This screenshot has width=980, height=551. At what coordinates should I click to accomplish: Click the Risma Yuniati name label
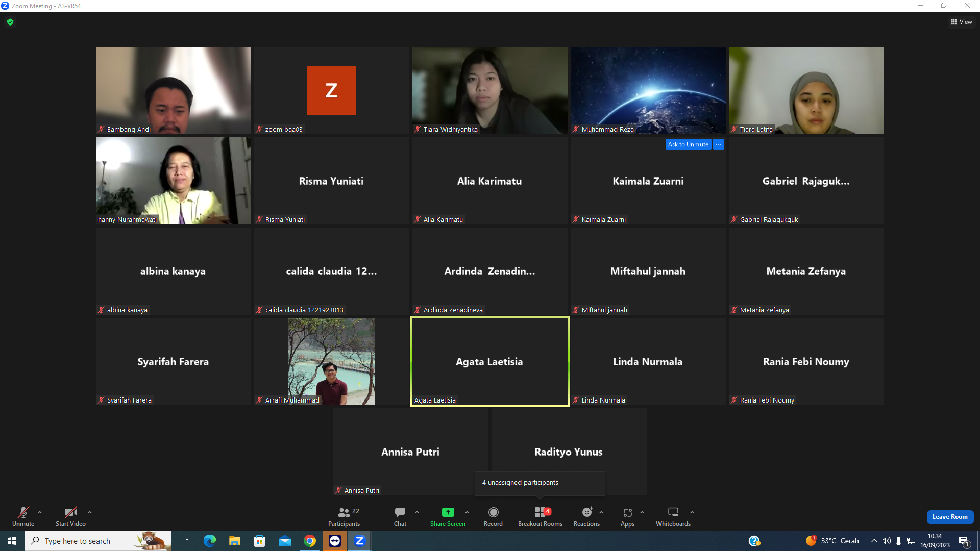[285, 220]
